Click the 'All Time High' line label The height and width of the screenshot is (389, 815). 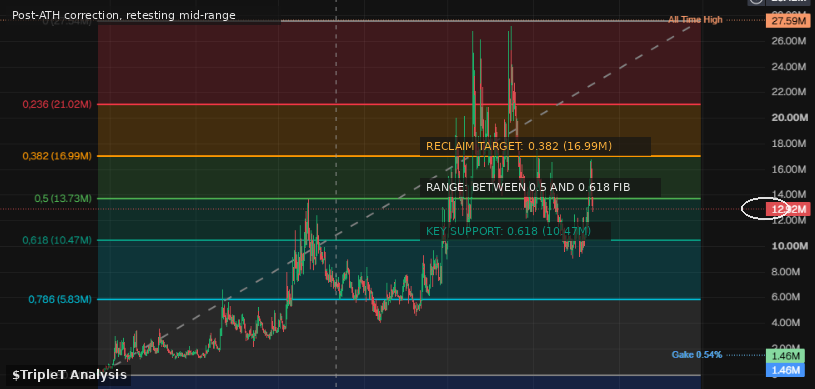tap(695, 20)
